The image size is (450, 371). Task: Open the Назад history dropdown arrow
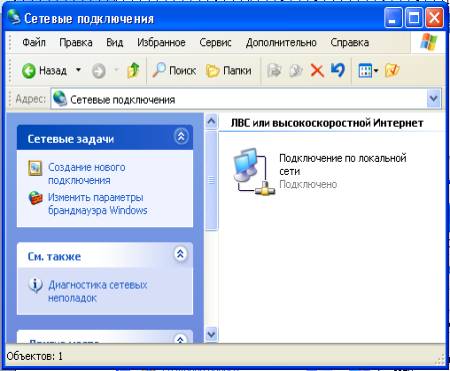click(x=79, y=70)
